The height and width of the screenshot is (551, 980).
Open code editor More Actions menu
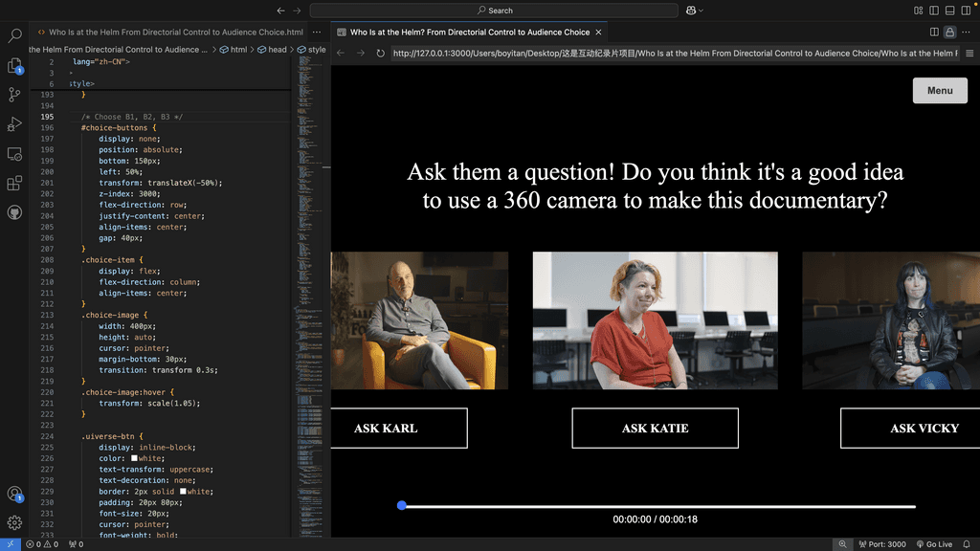tap(317, 32)
